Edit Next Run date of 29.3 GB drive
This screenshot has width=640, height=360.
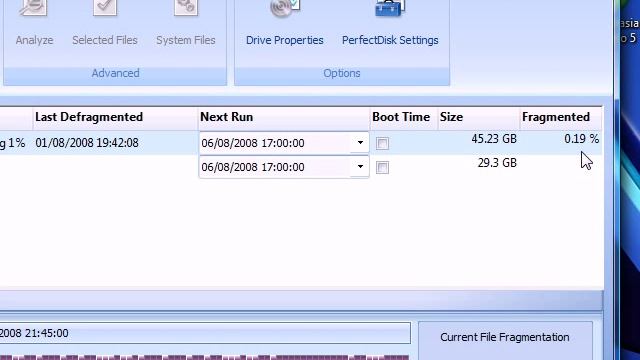274,167
